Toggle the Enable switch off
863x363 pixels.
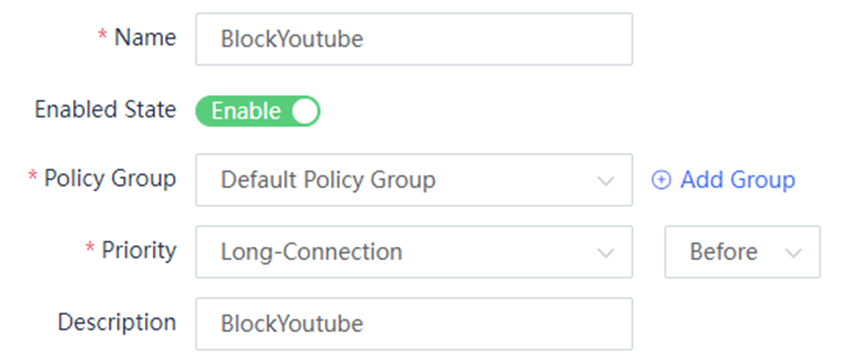point(258,111)
